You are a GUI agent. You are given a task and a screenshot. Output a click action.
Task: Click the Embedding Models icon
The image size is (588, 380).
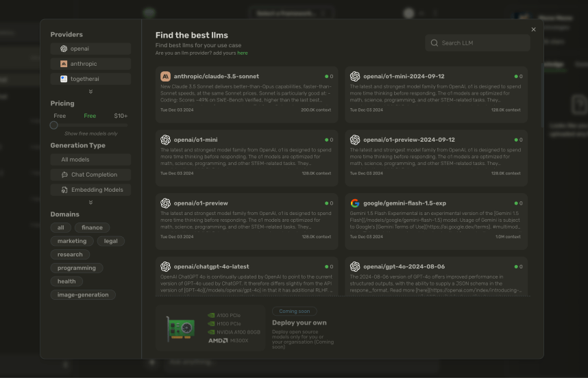pyautogui.click(x=64, y=190)
